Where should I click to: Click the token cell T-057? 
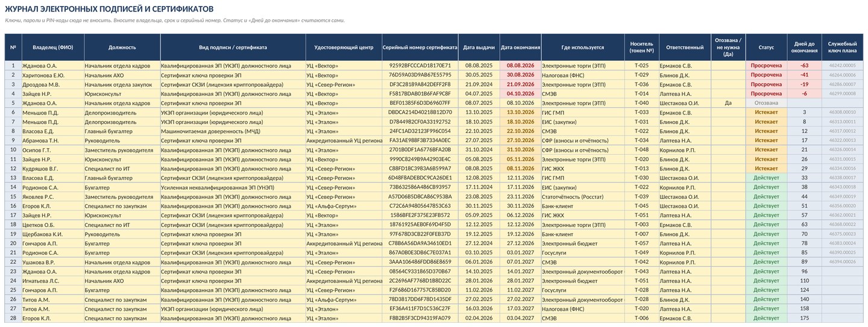(641, 243)
